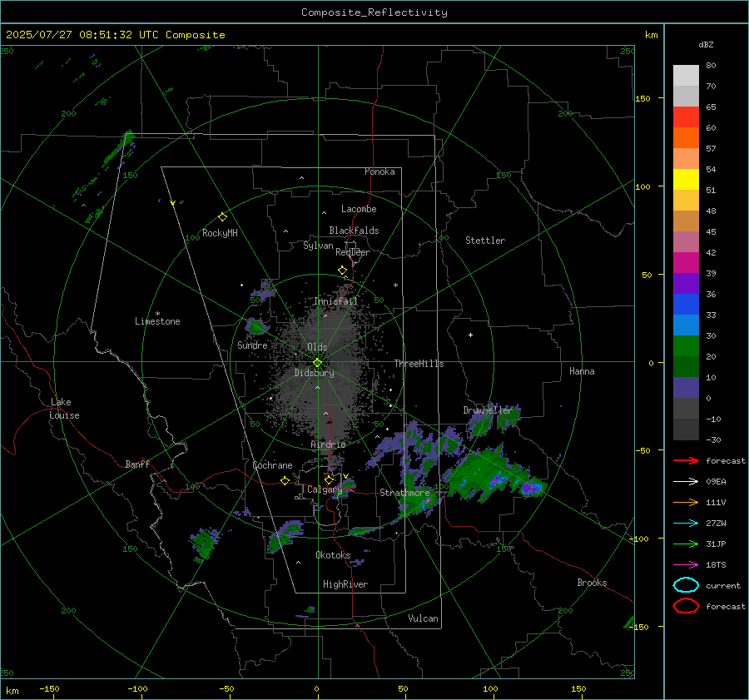Click the 27ZW legend label

coord(716,524)
